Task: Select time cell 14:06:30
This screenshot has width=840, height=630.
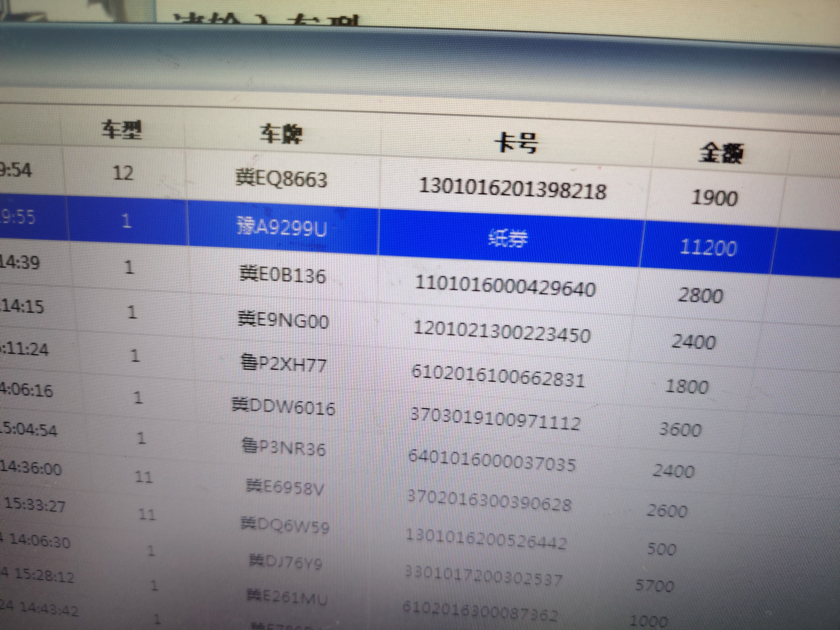Action: pyautogui.click(x=40, y=541)
